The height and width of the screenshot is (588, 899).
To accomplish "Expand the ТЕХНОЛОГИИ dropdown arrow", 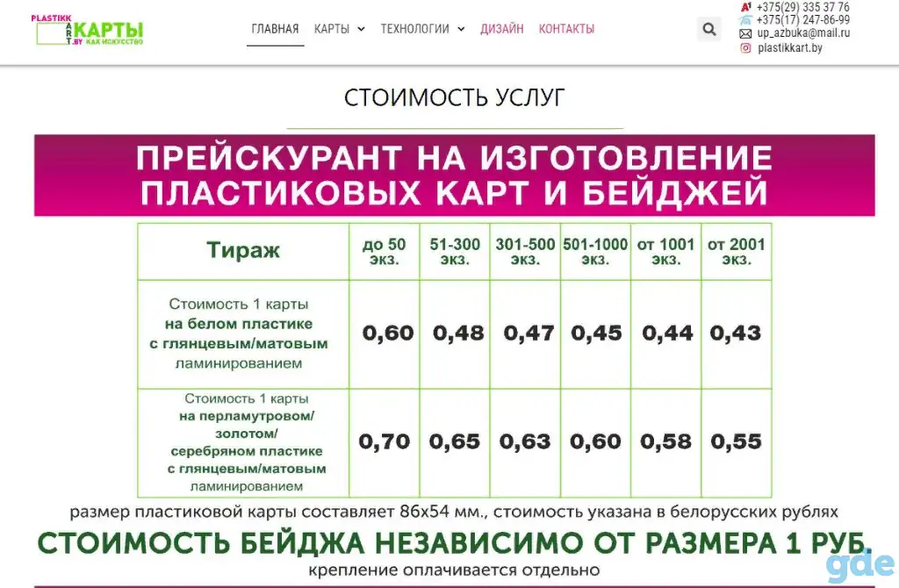I will pyautogui.click(x=461, y=29).
